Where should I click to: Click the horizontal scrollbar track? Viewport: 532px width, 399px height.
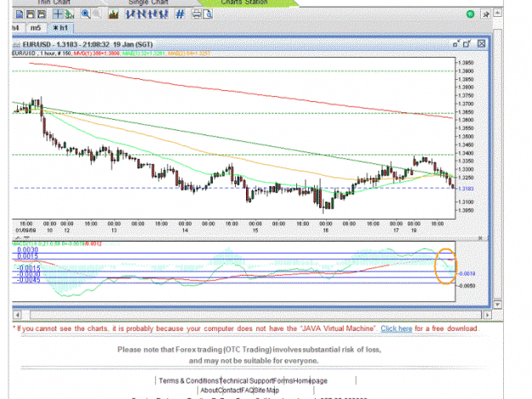click(256, 315)
